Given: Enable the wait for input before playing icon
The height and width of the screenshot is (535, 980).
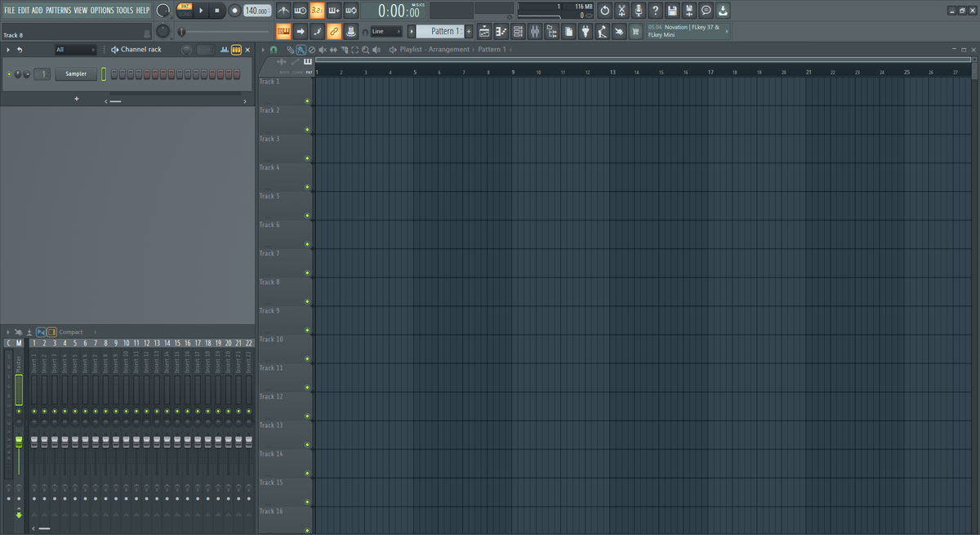Looking at the screenshot, I should pos(300,11).
